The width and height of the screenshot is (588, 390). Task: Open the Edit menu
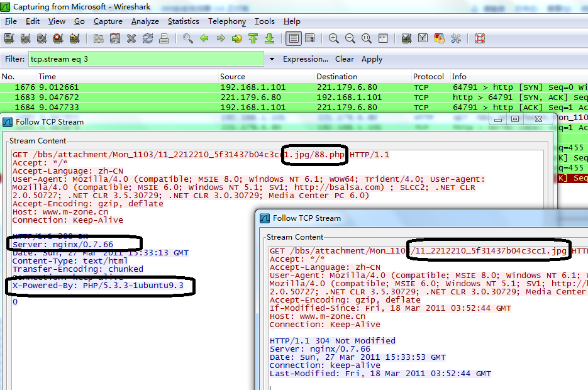(x=33, y=21)
